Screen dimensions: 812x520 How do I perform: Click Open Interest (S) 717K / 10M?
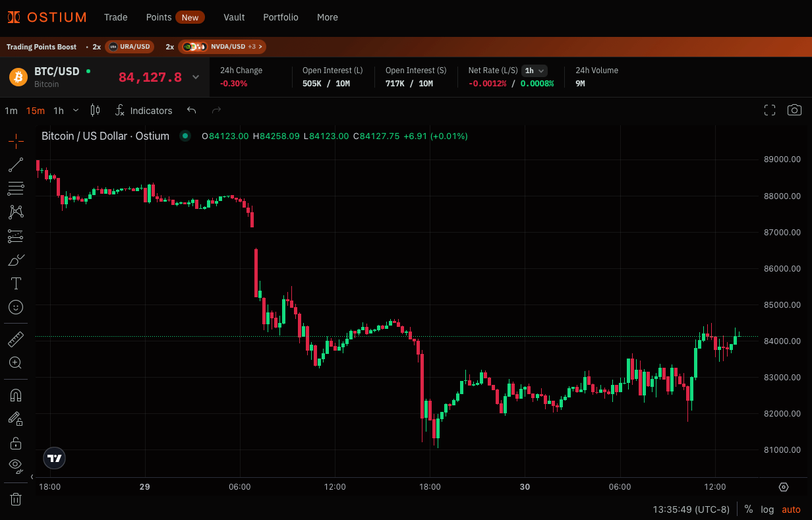tap(409, 84)
